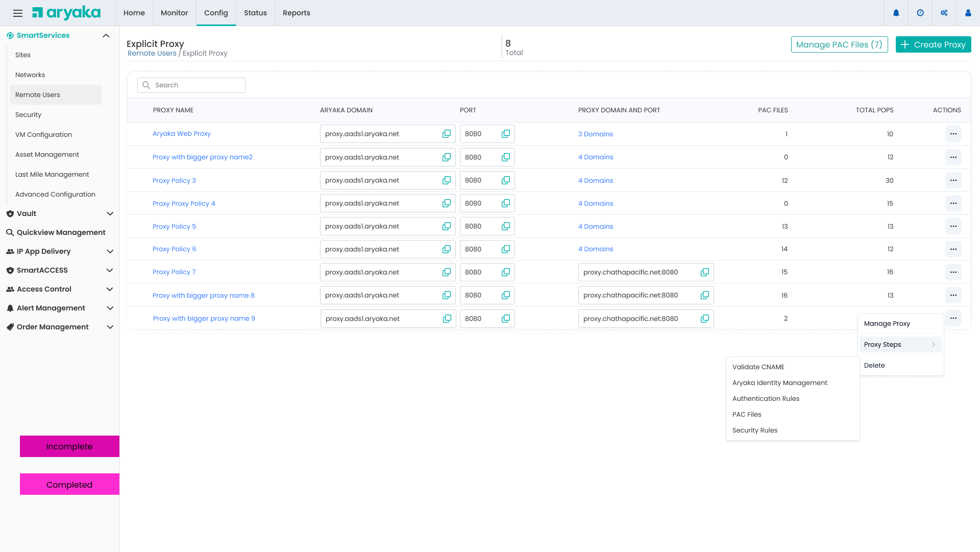Screen dimensions: 980x552
Task: Open actions menu for Proxy Policy 5
Action: click(x=953, y=226)
